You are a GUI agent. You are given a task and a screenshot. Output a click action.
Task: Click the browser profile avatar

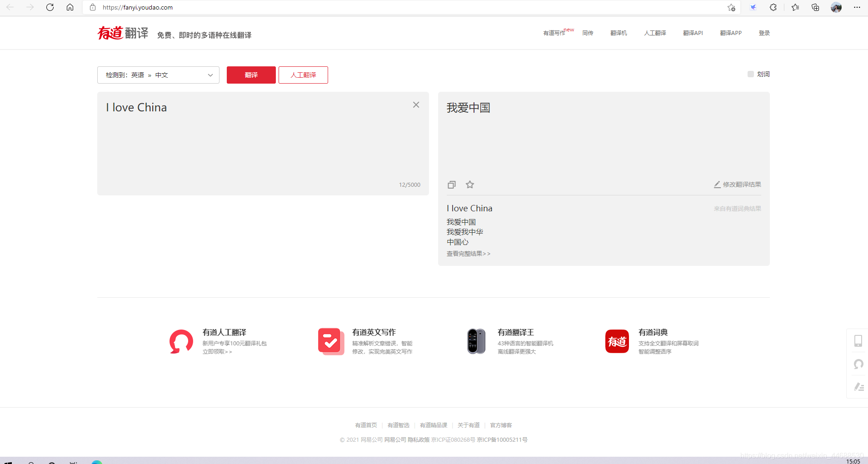click(x=836, y=7)
